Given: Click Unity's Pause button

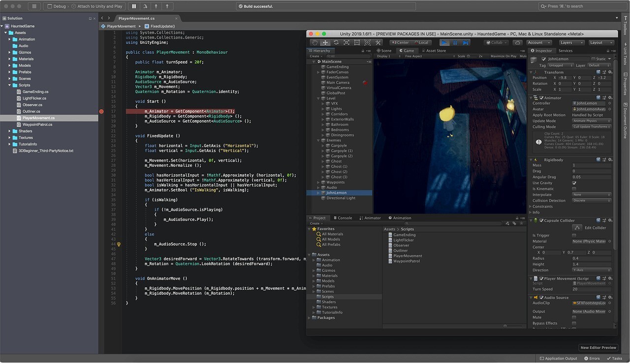Looking at the screenshot, I should click(x=455, y=42).
